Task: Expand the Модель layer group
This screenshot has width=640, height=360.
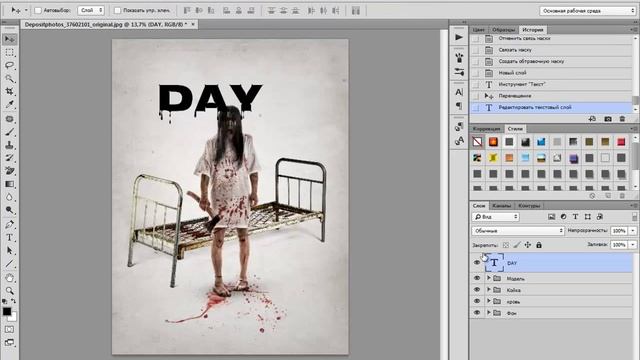Action: coord(489,278)
